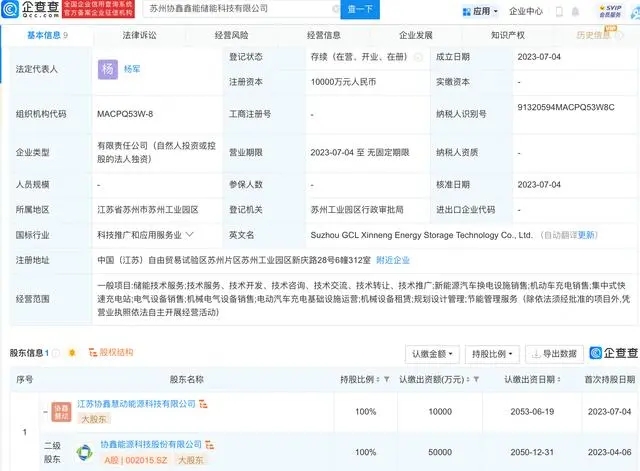The height and width of the screenshot is (471, 640).
Task: Select the 知识产权 tab
Action: (x=508, y=36)
